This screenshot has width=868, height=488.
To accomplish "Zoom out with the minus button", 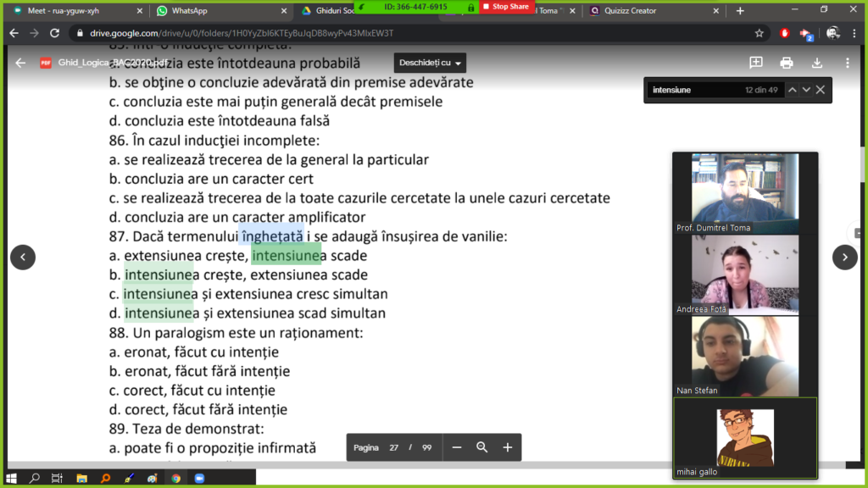I will tap(457, 447).
